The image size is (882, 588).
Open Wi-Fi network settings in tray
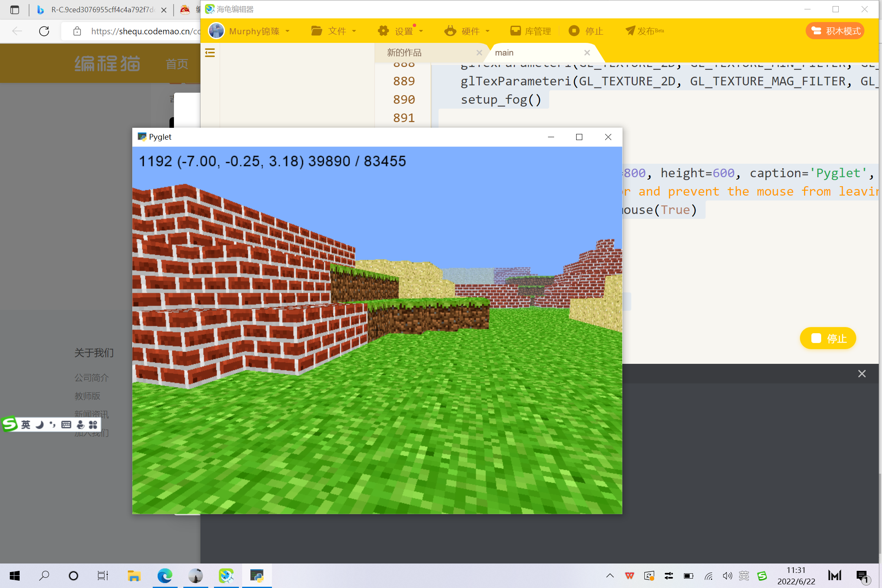[x=708, y=576]
